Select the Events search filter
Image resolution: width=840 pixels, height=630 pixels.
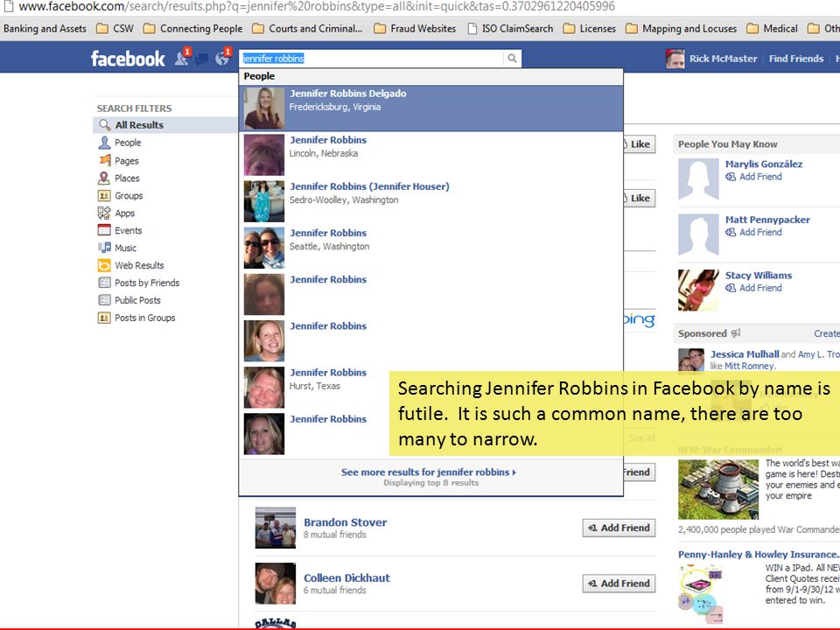click(128, 230)
